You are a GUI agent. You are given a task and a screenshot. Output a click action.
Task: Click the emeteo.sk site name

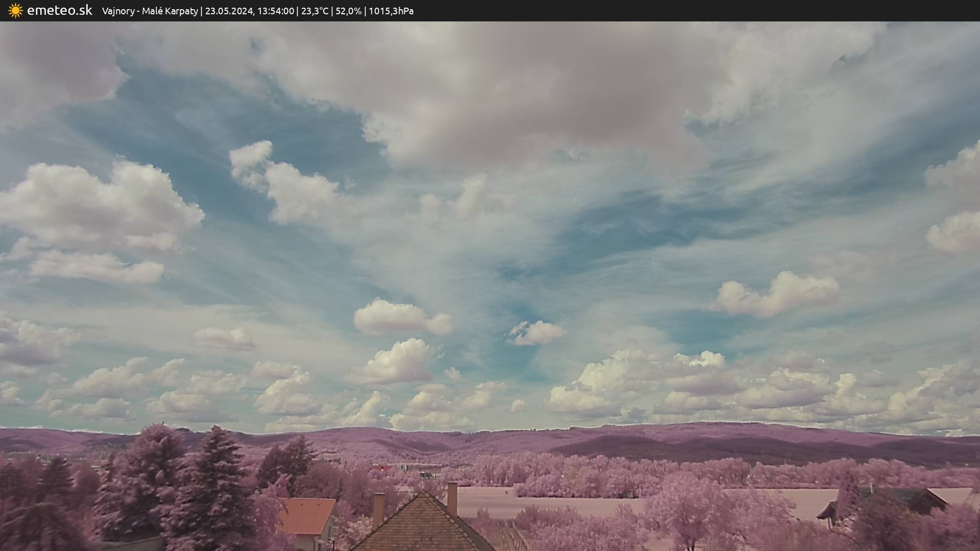coord(59,11)
